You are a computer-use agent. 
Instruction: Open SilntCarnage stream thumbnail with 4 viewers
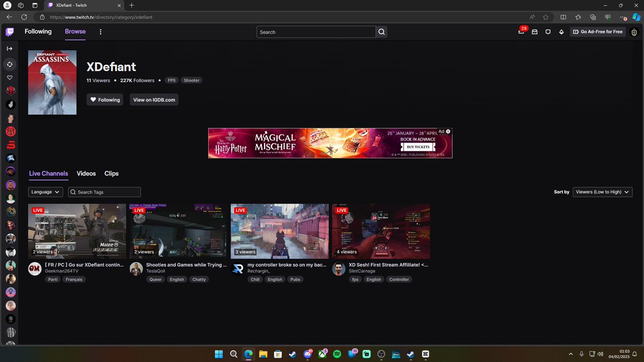381,231
